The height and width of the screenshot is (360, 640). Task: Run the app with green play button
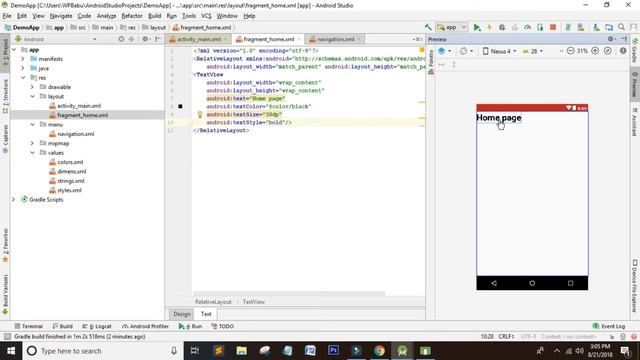pos(477,27)
